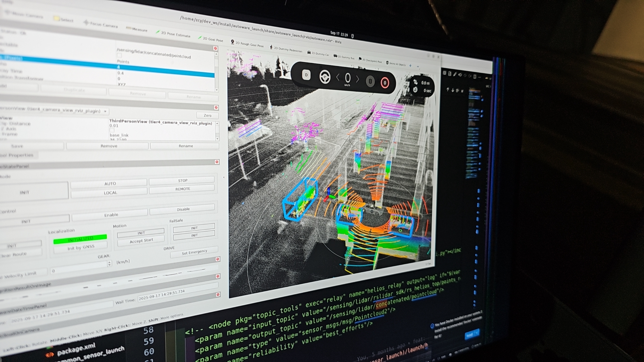Click the steering wheel icon in overlay

point(325,77)
